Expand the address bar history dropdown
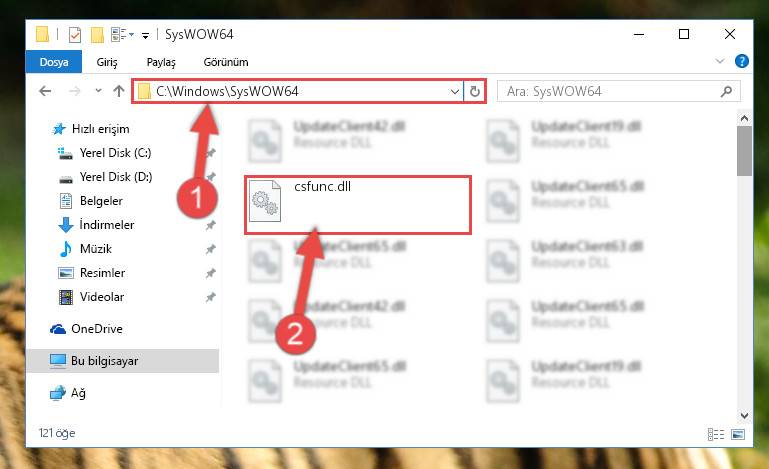769x469 pixels. coord(455,91)
